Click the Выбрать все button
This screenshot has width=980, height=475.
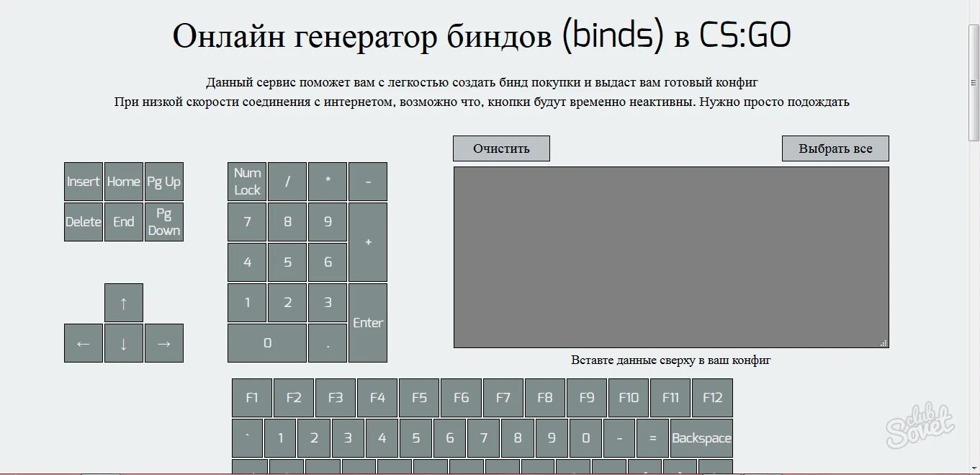click(835, 148)
